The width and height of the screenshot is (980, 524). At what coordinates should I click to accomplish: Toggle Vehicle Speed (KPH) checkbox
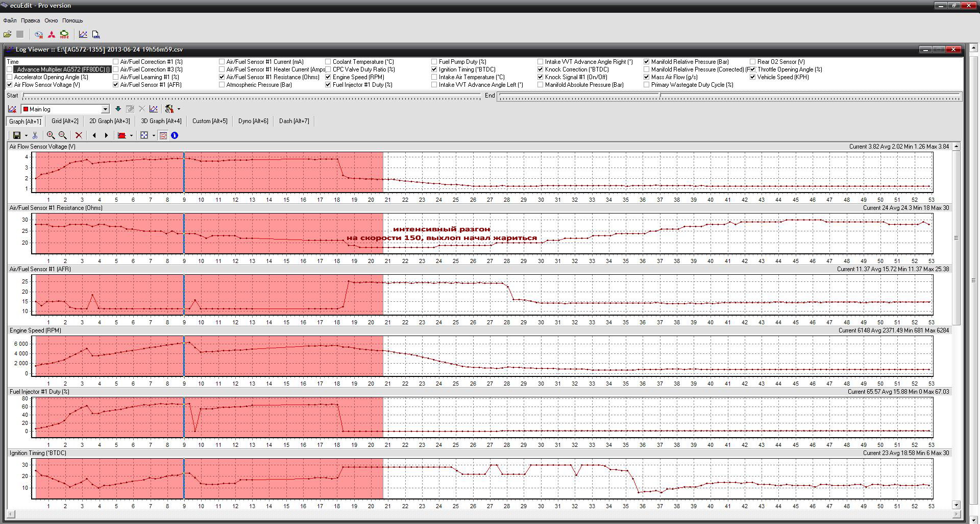[753, 77]
